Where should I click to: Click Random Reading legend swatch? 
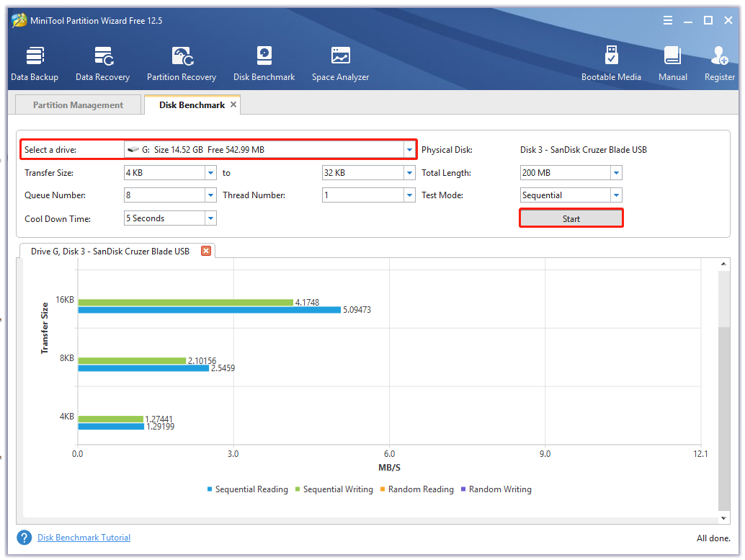coord(383,489)
